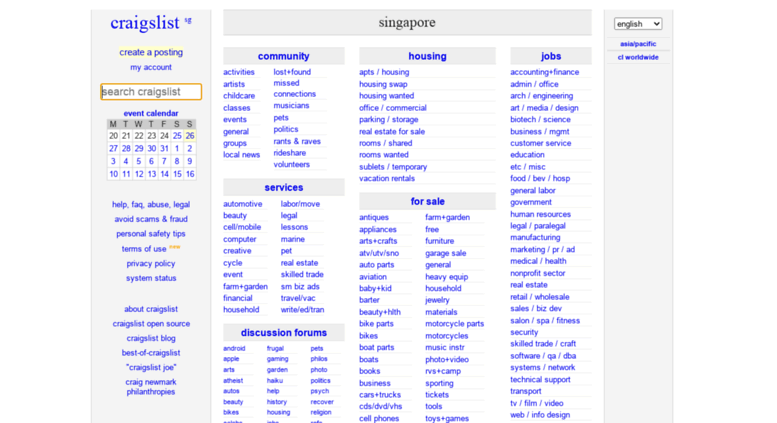Open sublets / temporary listings
The width and height of the screenshot is (777, 423).
[393, 167]
